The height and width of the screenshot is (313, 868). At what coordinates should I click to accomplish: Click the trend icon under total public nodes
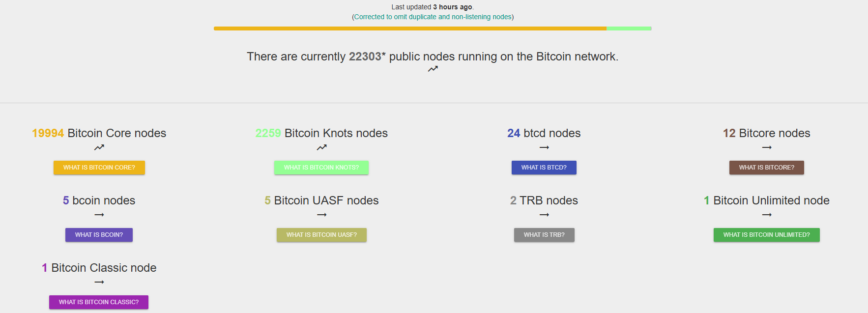click(433, 69)
